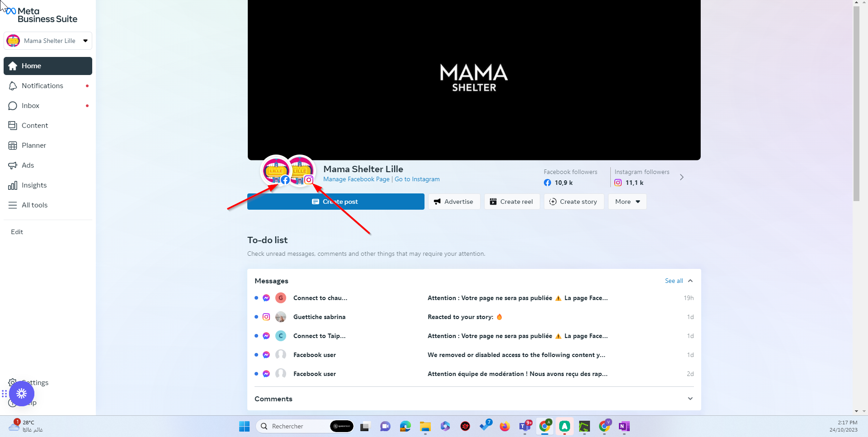Screen dimensions: 868x437
Task: Collapse the Messages section chevron
Action: pyautogui.click(x=690, y=281)
